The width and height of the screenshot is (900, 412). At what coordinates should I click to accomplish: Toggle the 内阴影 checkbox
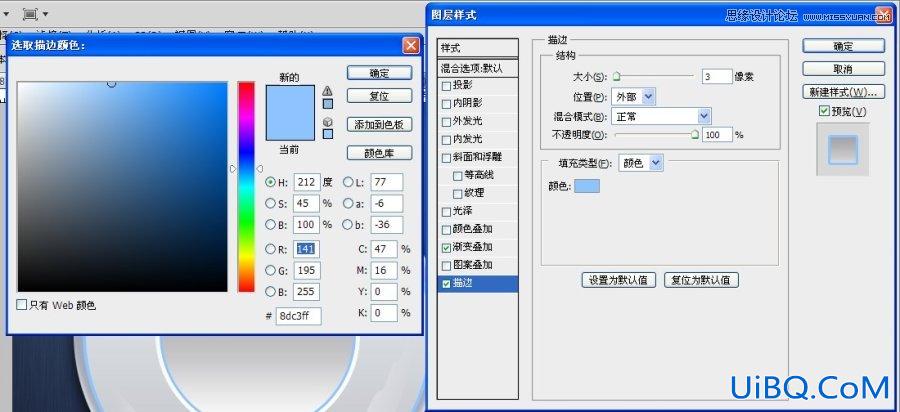pos(447,104)
